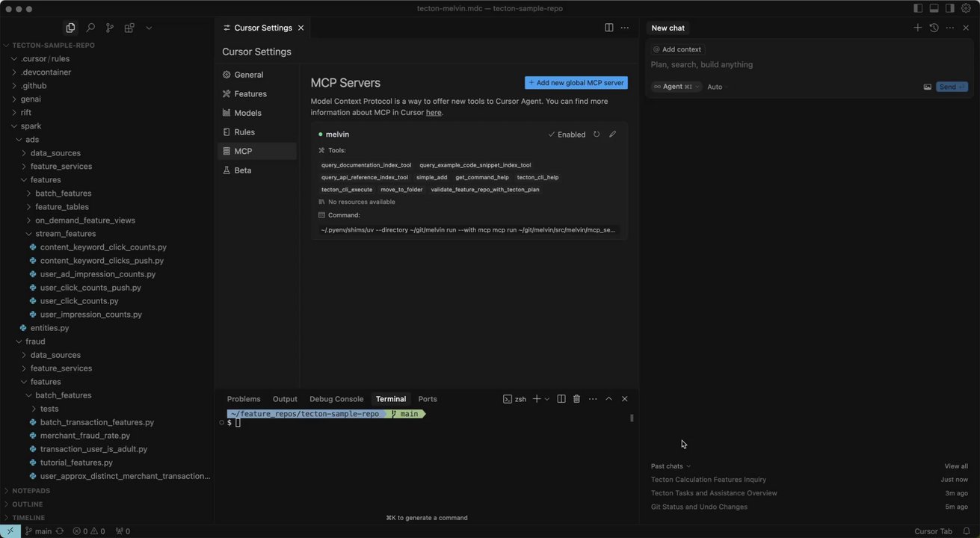Split the terminal pane

coord(561,399)
